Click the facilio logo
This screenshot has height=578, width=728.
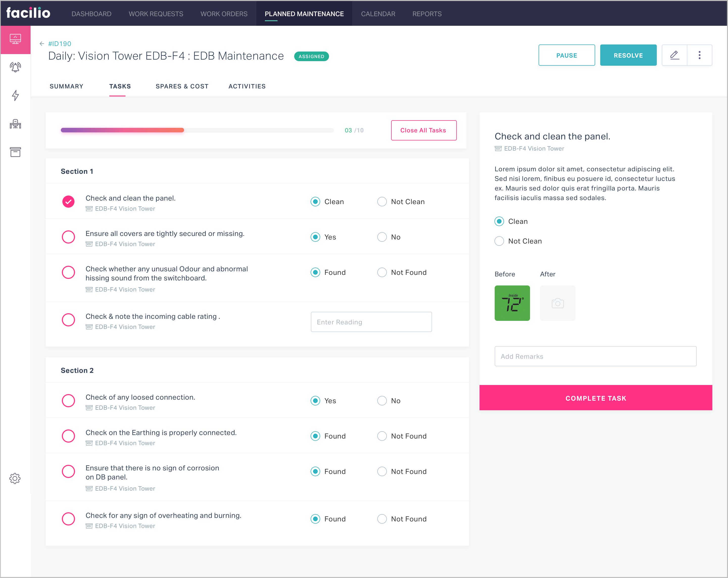28,13
